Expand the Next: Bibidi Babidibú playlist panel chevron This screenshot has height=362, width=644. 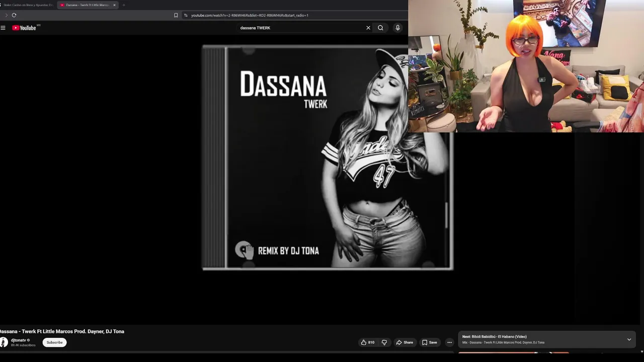pos(629,339)
